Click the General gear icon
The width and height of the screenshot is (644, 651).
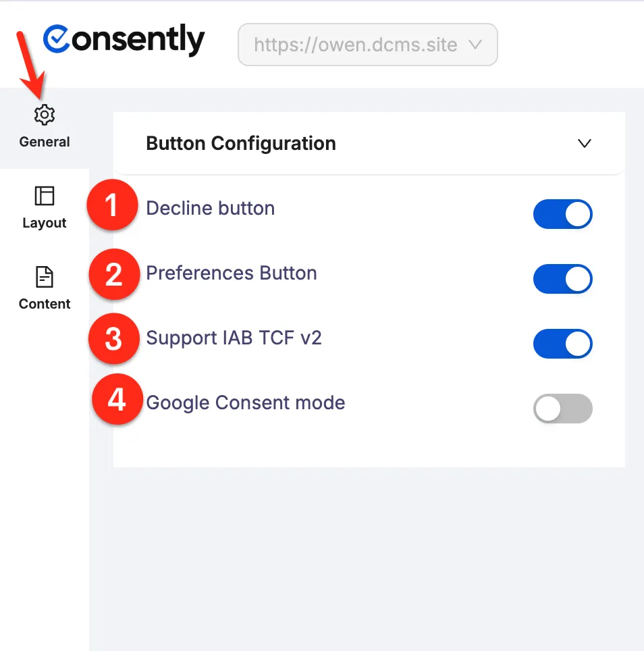point(45,115)
